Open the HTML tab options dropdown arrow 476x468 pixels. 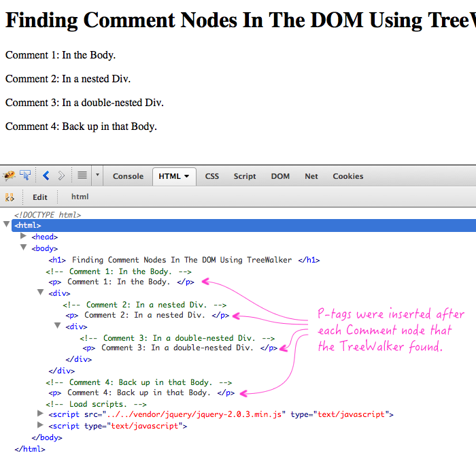click(x=187, y=176)
